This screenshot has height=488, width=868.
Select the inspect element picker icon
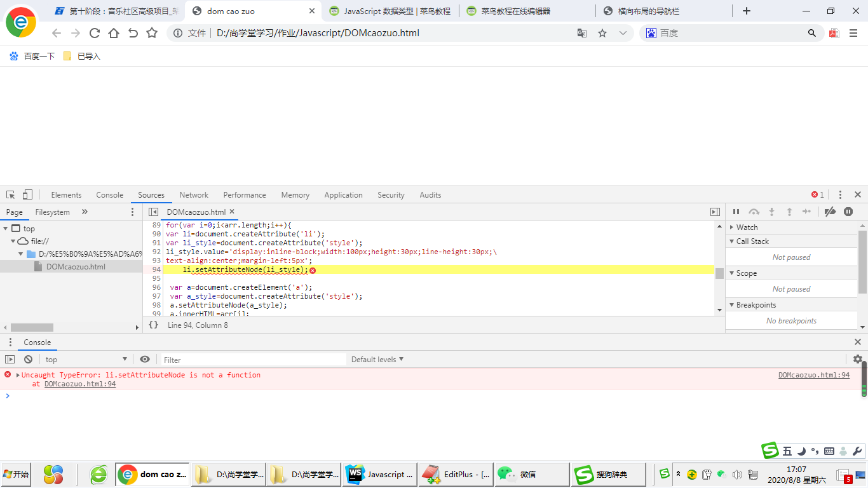tap(11, 195)
